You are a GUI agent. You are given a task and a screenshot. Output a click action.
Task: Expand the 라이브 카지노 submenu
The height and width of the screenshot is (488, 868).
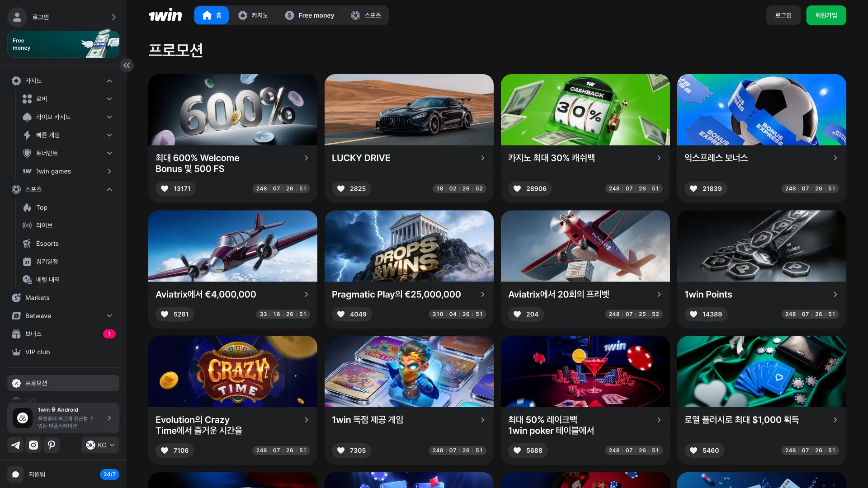(x=109, y=117)
